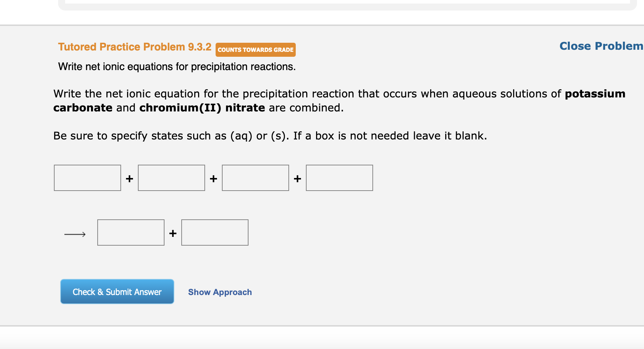Click the bolded chromium(II) nitrate text
This screenshot has height=349, width=644.
pos(202,108)
